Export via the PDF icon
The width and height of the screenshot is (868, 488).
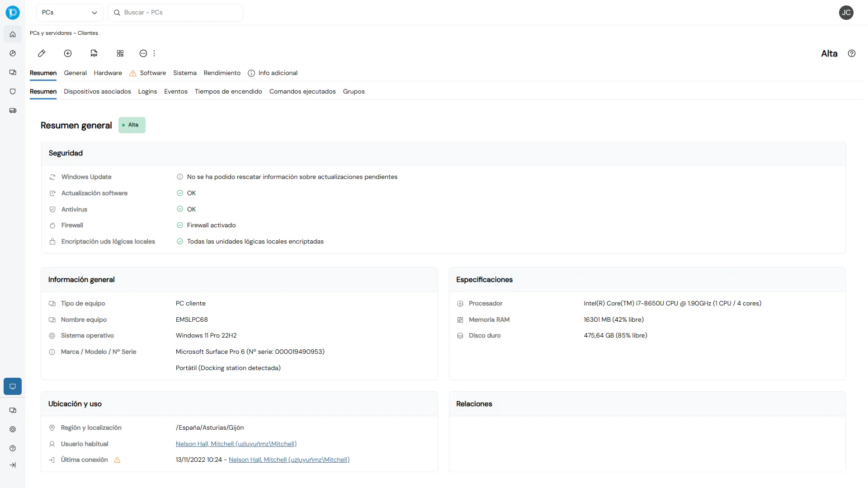[x=94, y=53]
